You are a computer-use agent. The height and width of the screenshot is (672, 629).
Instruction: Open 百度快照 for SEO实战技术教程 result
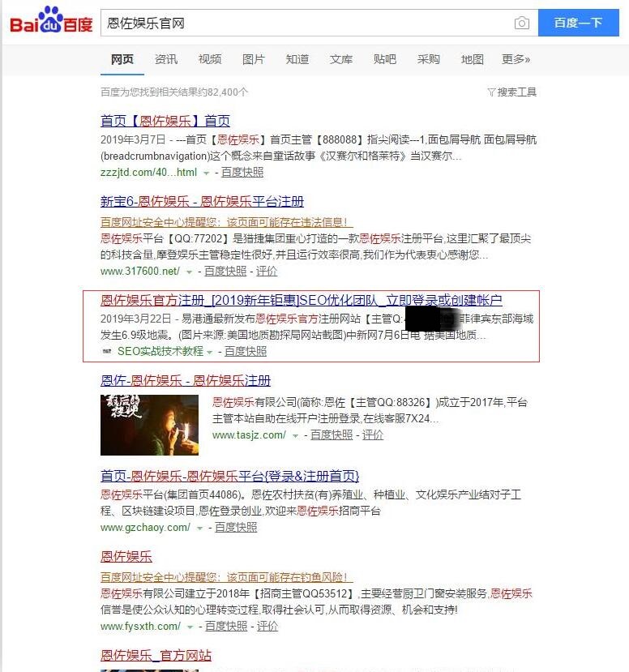click(x=246, y=352)
